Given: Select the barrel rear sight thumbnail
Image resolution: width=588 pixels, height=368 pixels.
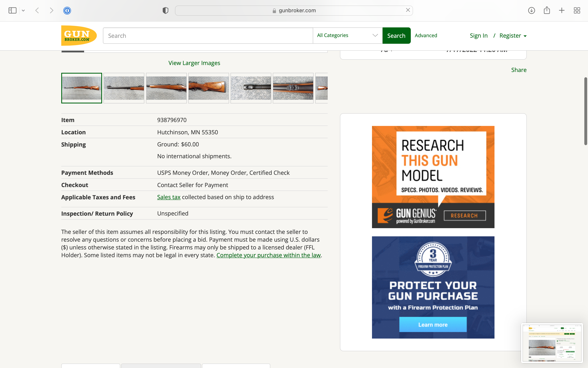Looking at the screenshot, I should 293,88.
